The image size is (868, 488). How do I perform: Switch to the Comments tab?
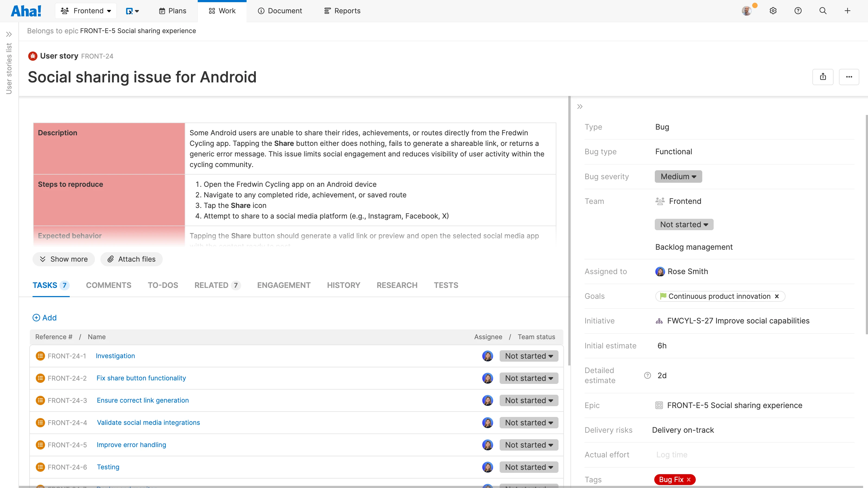(x=108, y=285)
